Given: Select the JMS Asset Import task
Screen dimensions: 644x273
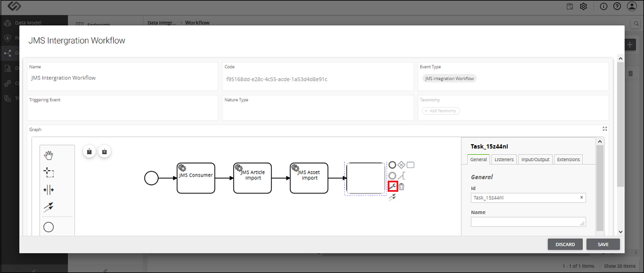Looking at the screenshot, I should (x=309, y=178).
